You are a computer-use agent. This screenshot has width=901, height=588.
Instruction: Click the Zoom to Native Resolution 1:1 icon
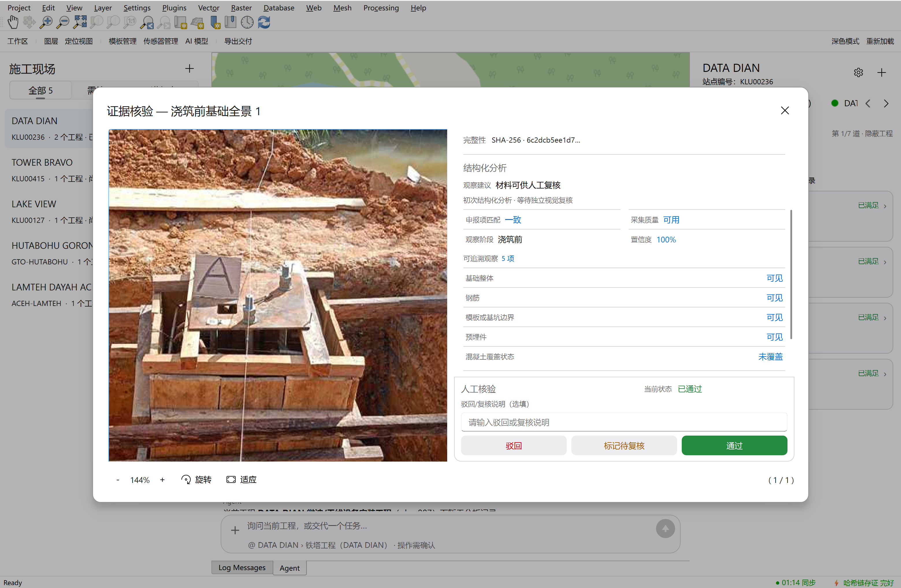129,22
